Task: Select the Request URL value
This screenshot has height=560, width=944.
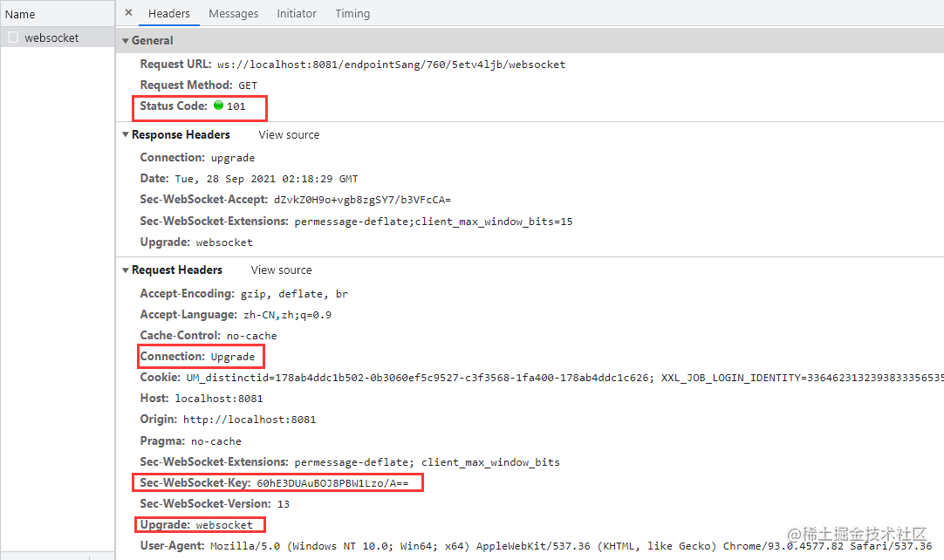Action: [x=392, y=65]
